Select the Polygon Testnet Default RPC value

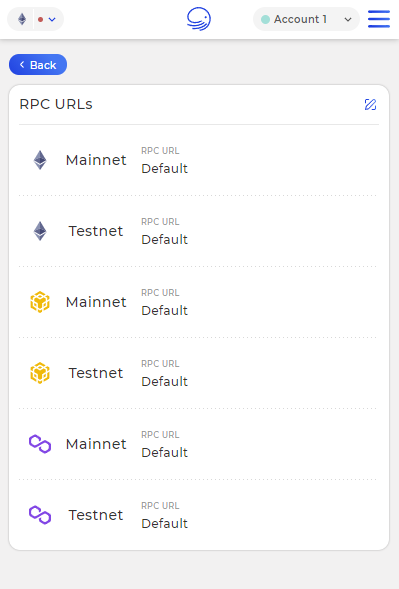tap(165, 524)
